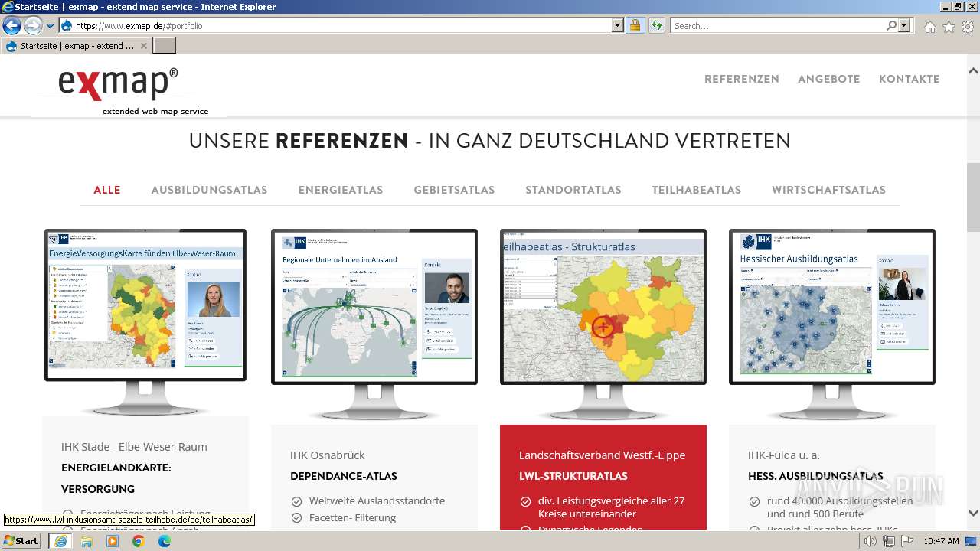This screenshot has height=551, width=980.
Task: Click the Home icon in browser
Action: pyautogui.click(x=929, y=27)
